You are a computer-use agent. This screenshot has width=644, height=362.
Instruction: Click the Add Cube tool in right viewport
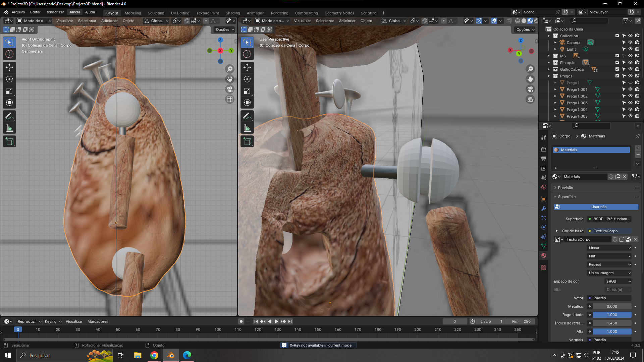pyautogui.click(x=247, y=141)
